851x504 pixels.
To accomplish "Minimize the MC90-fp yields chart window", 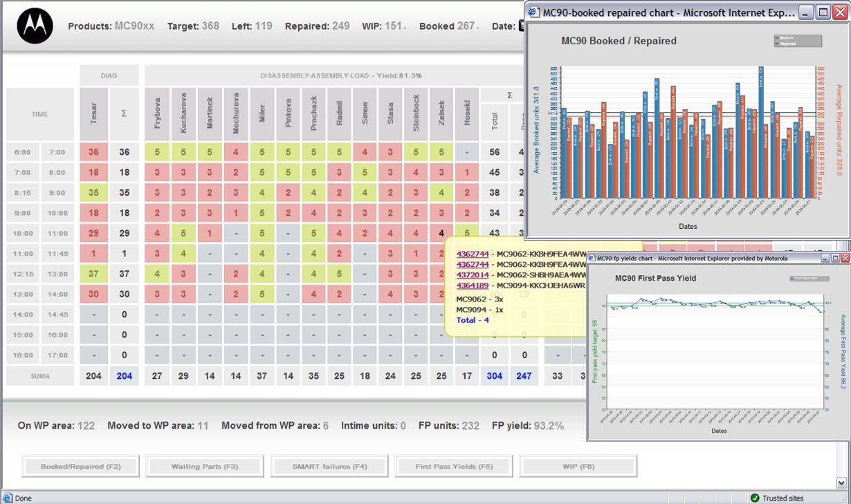I will (x=825, y=258).
